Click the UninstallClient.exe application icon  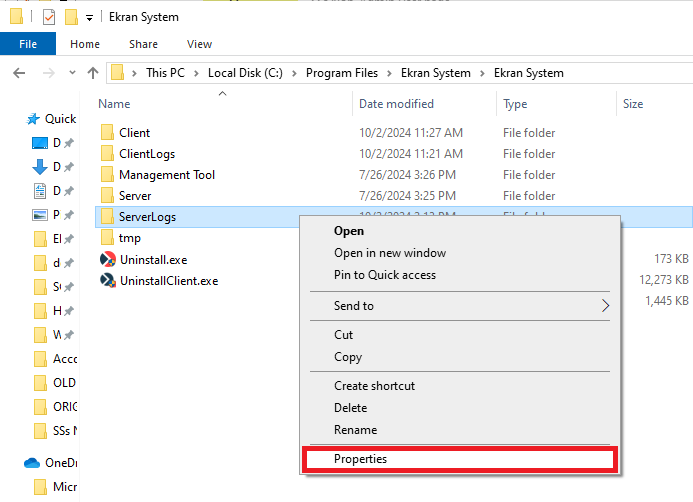(x=108, y=282)
